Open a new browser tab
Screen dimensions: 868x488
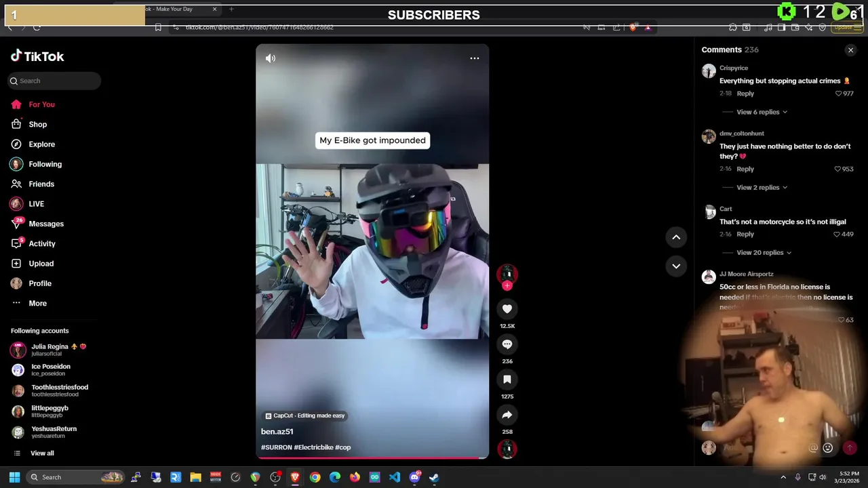[231, 9]
